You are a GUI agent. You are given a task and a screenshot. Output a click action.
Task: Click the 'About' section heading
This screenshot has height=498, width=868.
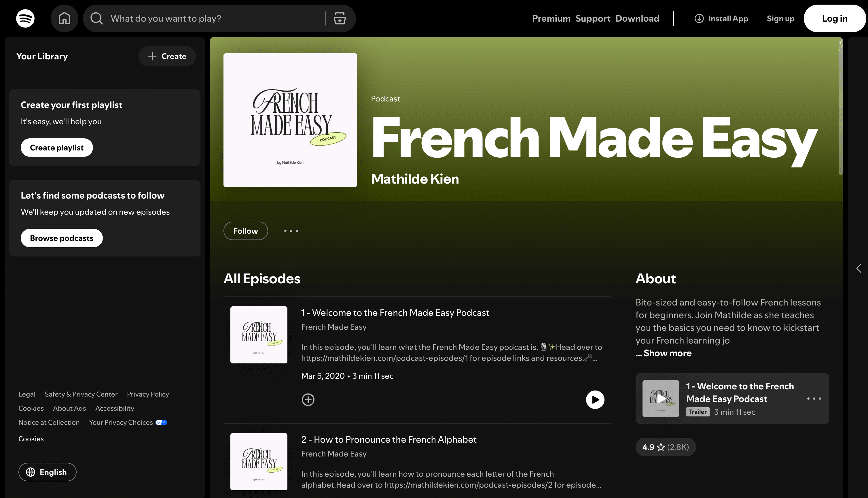[x=656, y=278]
